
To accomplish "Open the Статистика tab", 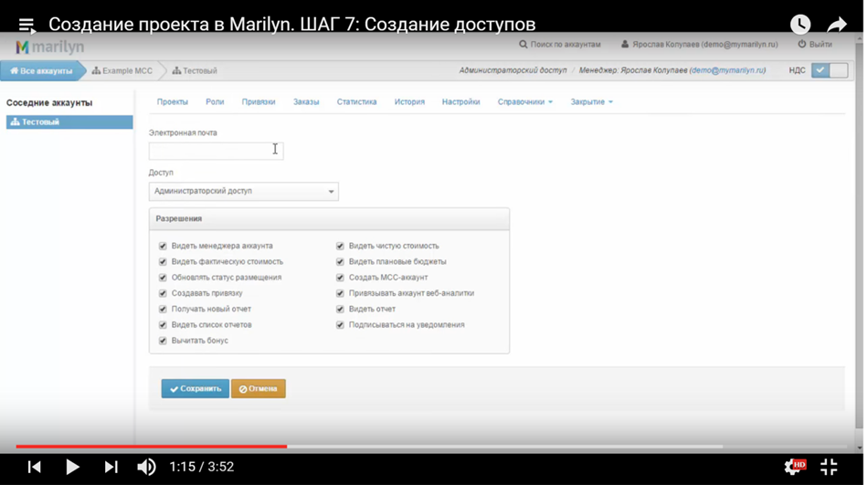I will coord(356,102).
